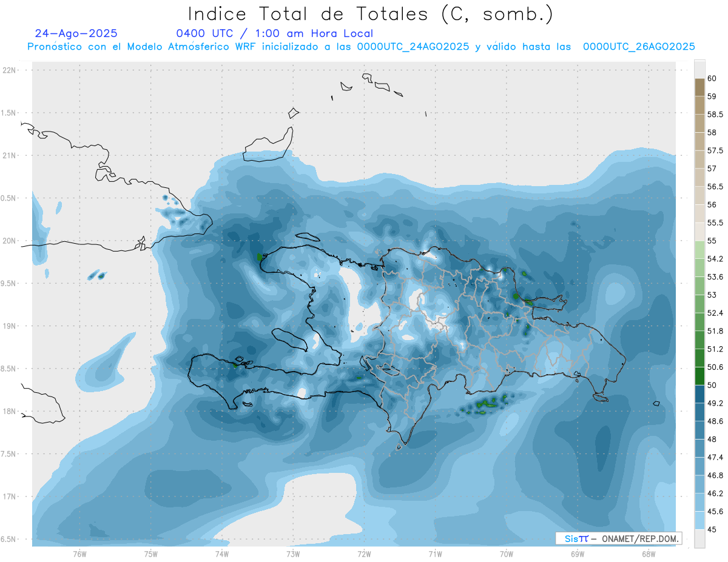Click '0400 UTC / 1:00 am Hora Local'
728x562 pixels.
point(274,33)
